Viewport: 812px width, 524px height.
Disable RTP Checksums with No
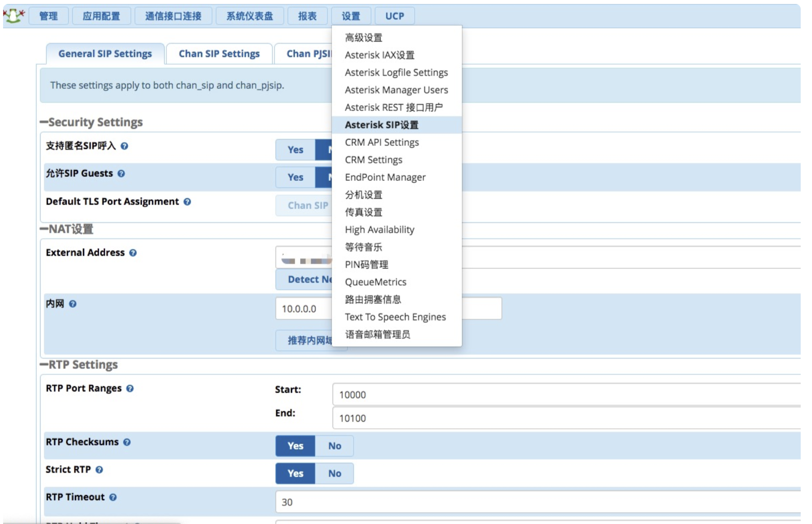point(335,446)
